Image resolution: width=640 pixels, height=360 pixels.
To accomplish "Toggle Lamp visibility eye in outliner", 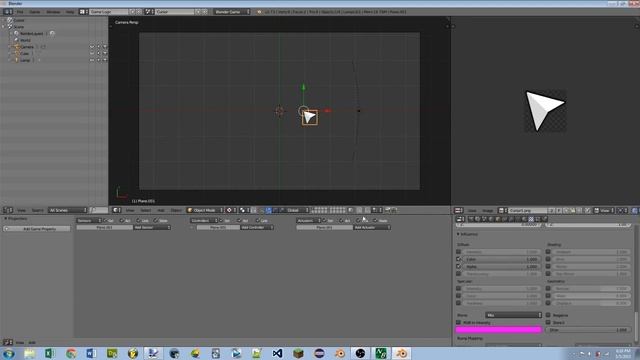I will pos(92,60).
